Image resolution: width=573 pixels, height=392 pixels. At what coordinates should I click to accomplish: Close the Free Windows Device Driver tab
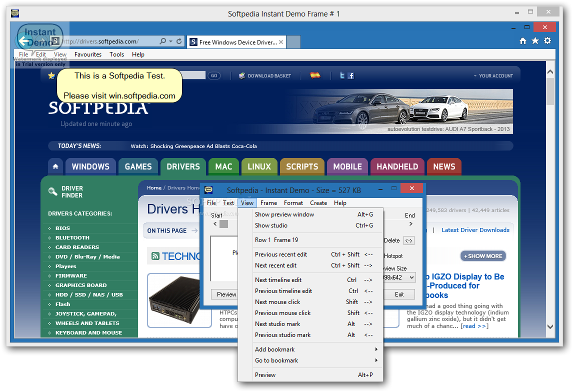pos(281,42)
